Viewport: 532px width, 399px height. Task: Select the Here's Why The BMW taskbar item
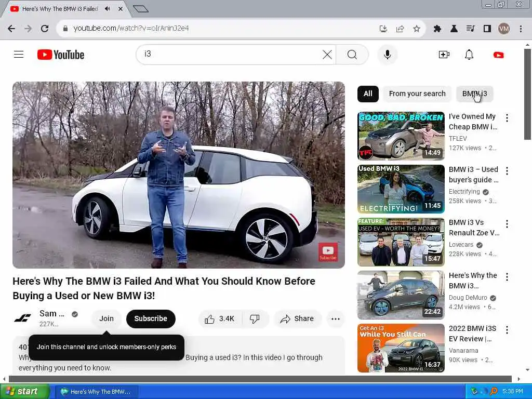click(x=96, y=392)
